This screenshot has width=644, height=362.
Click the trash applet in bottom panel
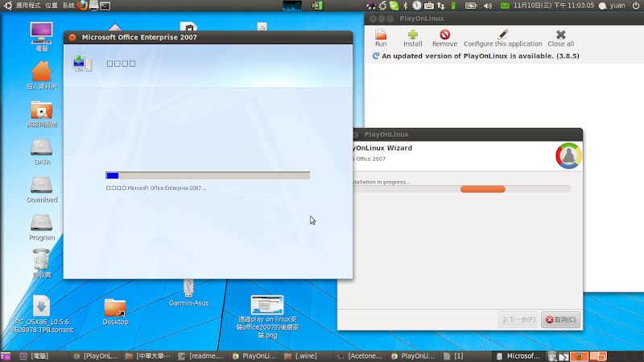click(552, 356)
